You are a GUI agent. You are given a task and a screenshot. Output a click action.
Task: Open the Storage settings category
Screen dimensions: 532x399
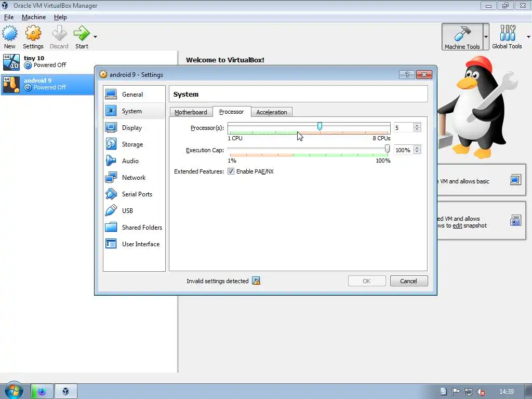click(x=134, y=144)
